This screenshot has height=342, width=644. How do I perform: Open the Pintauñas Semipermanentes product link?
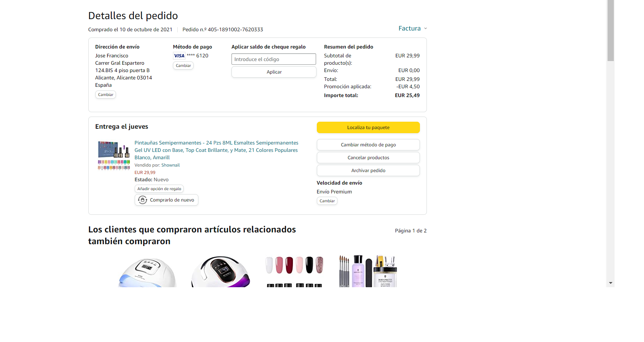pyautogui.click(x=216, y=150)
